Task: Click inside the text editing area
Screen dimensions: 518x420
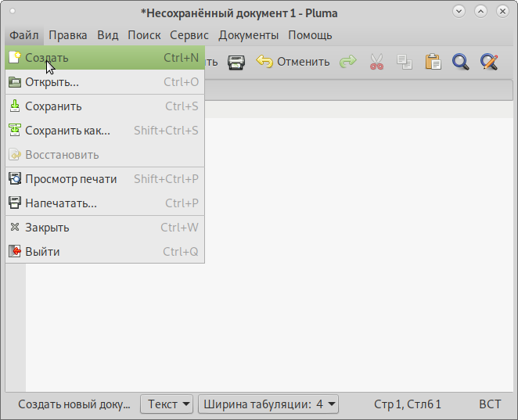Action: [313, 274]
